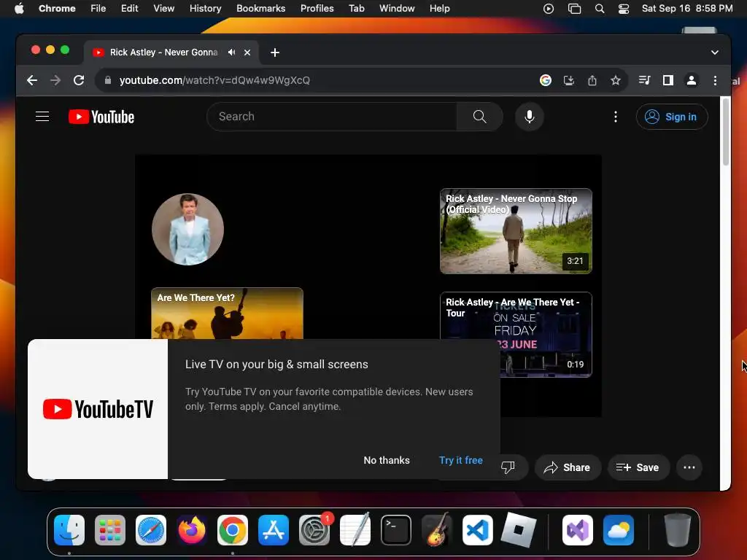The height and width of the screenshot is (560, 747).
Task: Open Terminal from the Dock
Action: click(x=396, y=530)
